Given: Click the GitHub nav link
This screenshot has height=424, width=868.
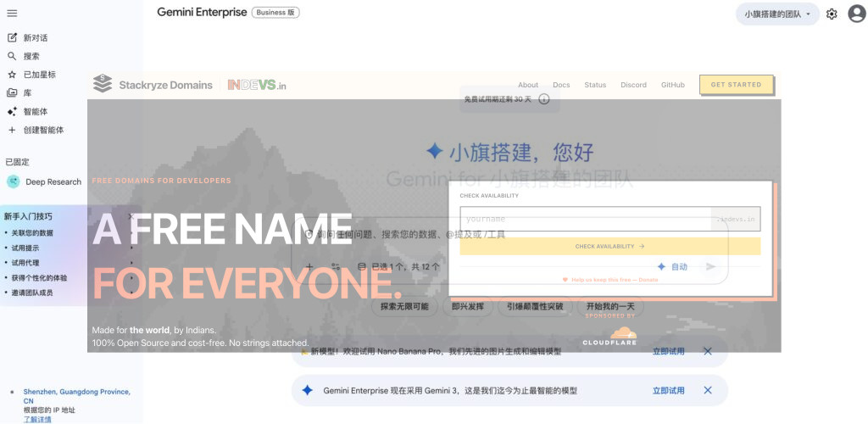Looking at the screenshot, I should 672,85.
